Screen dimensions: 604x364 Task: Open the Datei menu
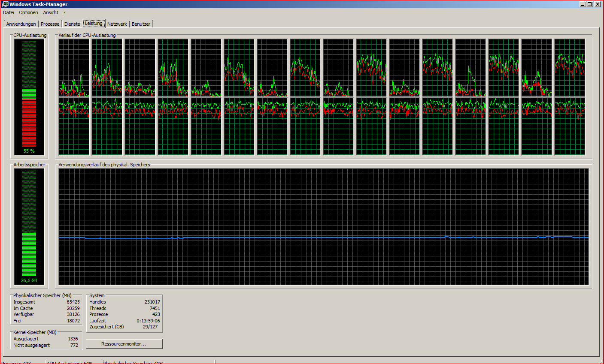point(9,12)
